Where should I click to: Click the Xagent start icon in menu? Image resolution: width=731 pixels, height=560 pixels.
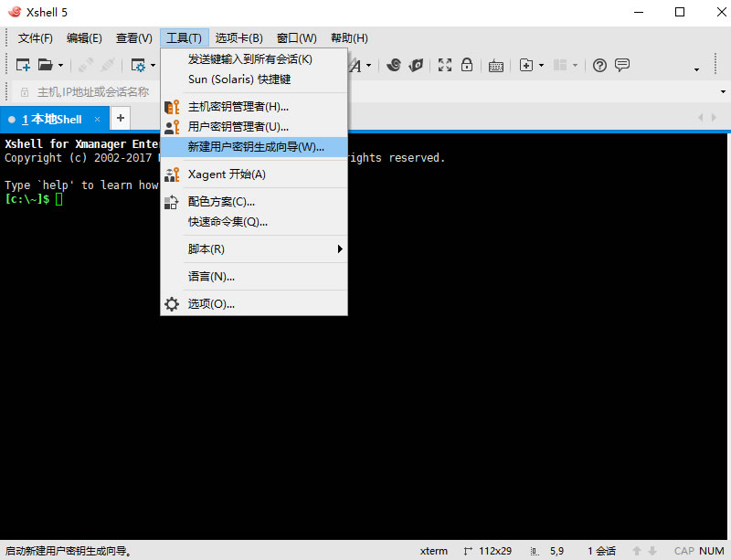tap(172, 174)
